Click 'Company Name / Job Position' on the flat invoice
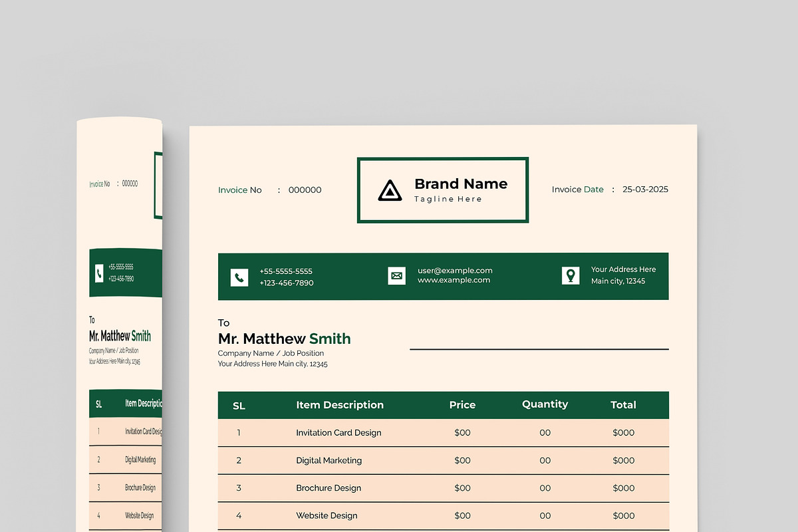The width and height of the screenshot is (798, 532). pyautogui.click(x=271, y=353)
